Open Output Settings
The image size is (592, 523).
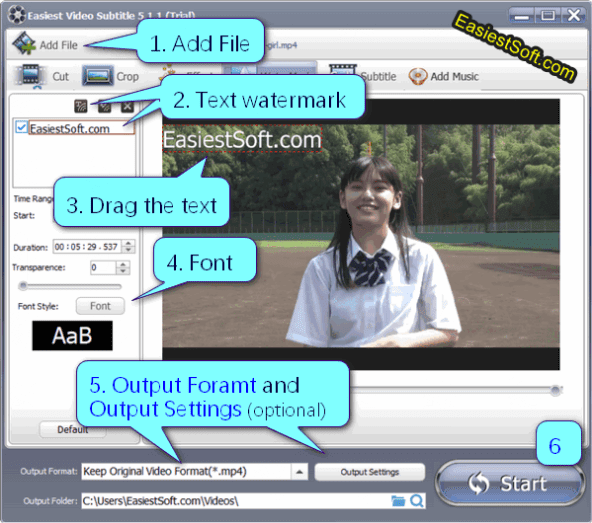pos(370,472)
